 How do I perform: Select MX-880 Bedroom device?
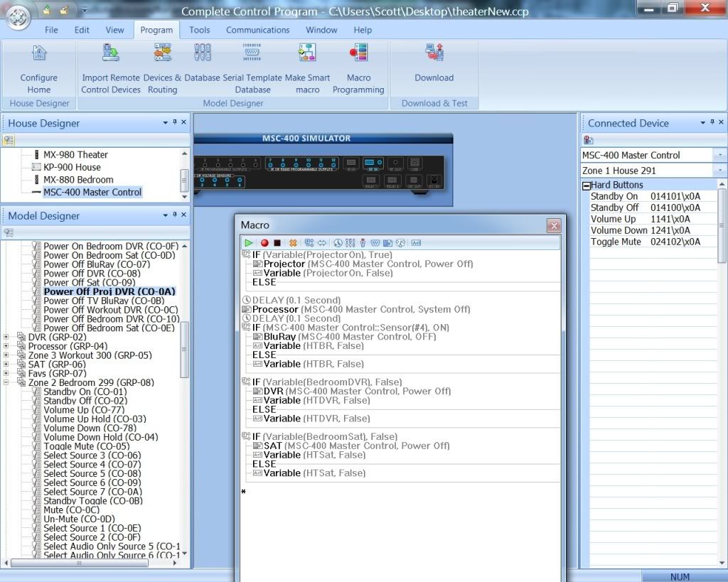(x=78, y=180)
